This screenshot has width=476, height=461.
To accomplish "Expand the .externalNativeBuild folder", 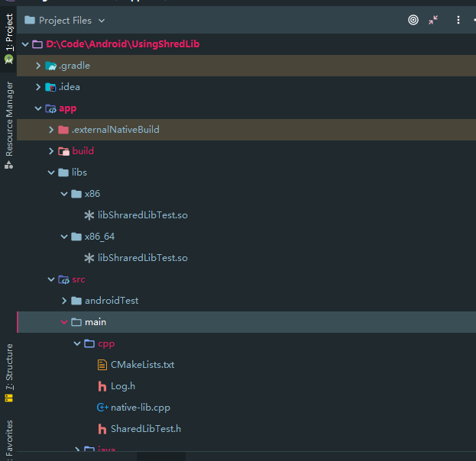I will (51, 130).
